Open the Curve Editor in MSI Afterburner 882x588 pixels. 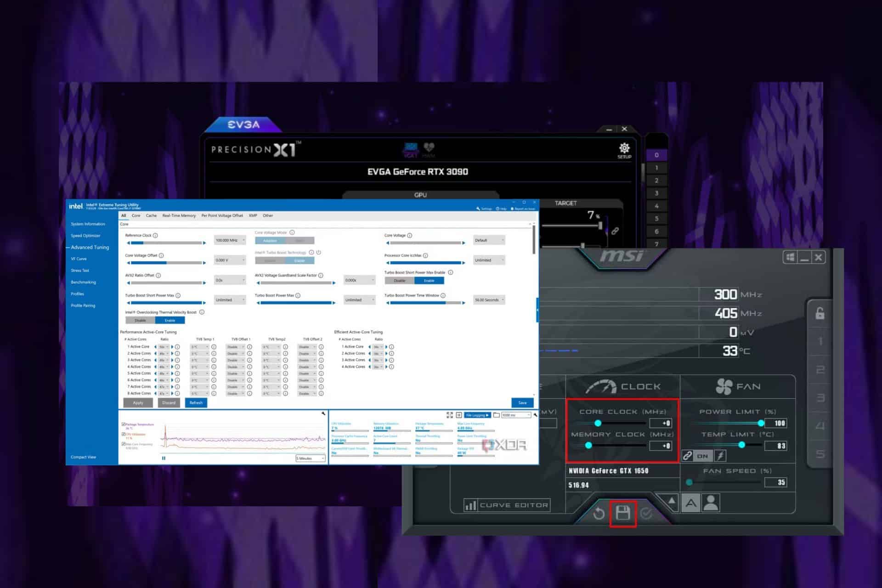tap(507, 504)
